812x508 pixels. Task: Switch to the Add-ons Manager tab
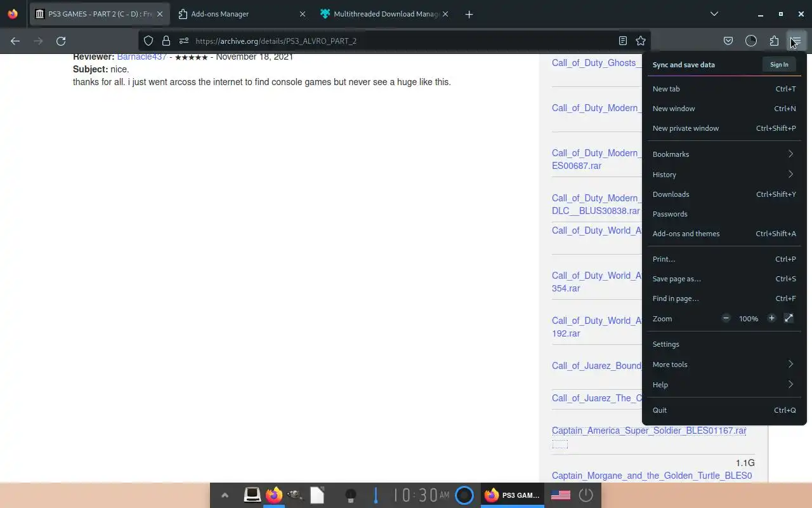(x=241, y=14)
